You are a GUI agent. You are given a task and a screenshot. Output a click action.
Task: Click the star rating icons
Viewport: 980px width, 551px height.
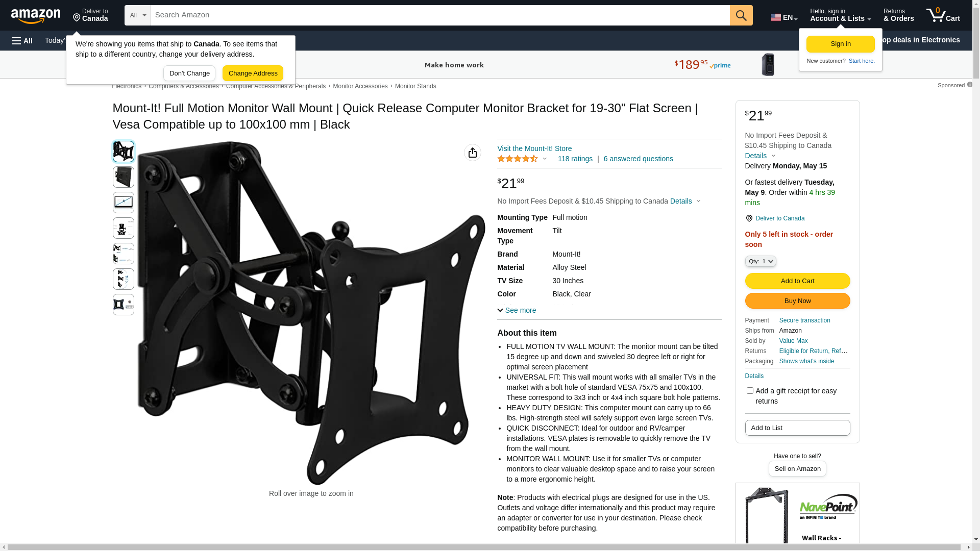(518, 159)
